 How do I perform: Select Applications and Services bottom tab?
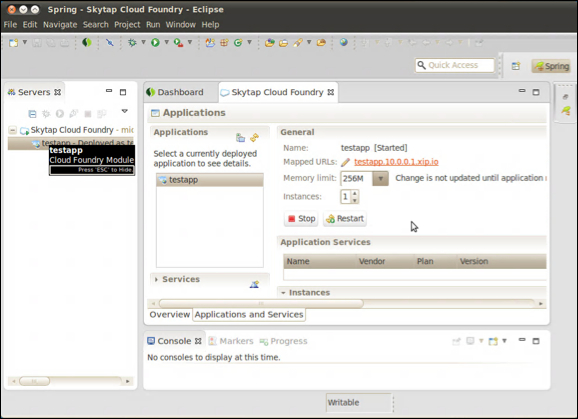pos(249,315)
